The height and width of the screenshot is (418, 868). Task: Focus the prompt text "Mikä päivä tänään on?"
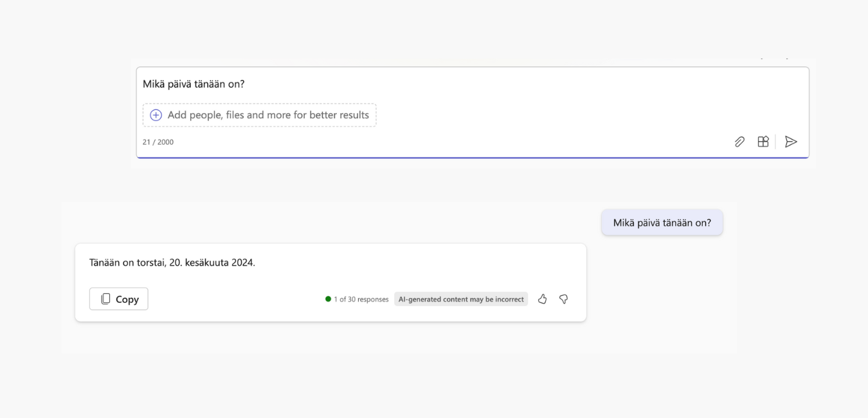tap(194, 84)
